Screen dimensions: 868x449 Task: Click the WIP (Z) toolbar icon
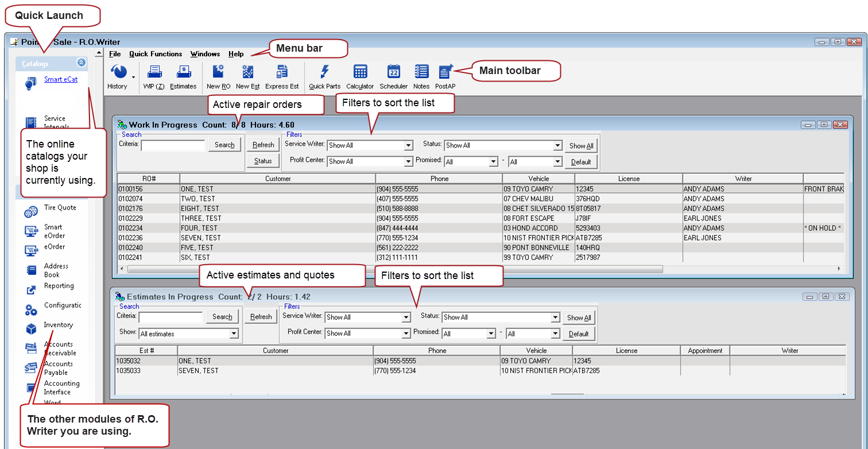(x=154, y=72)
